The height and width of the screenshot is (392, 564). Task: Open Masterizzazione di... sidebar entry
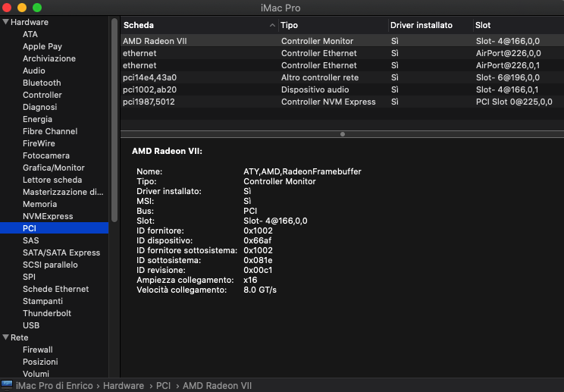pos(63,192)
